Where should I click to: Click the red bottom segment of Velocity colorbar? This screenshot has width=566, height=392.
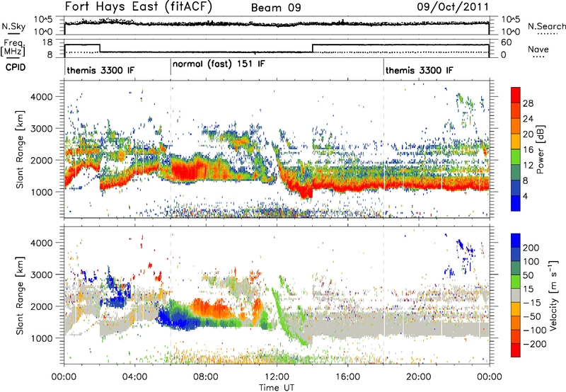tap(516, 350)
